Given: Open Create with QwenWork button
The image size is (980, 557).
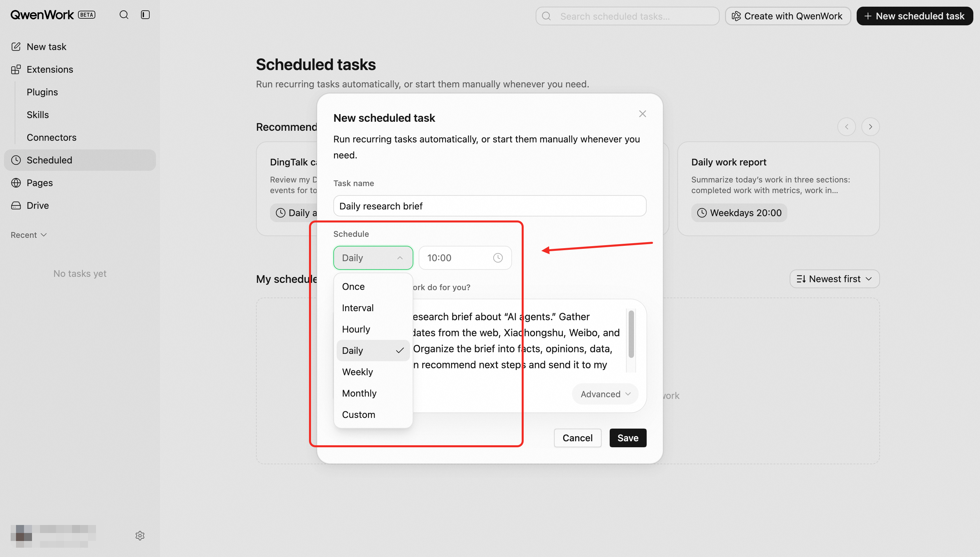Looking at the screenshot, I should pyautogui.click(x=788, y=16).
